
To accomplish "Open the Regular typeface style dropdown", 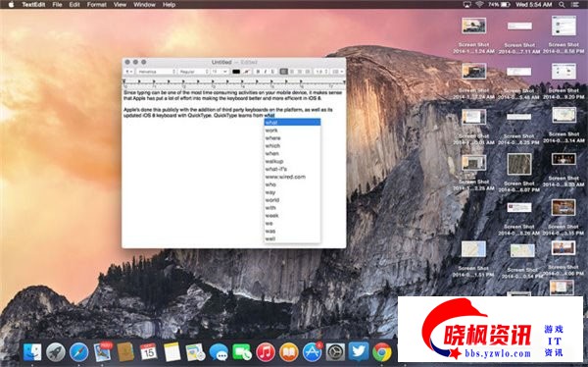I will tap(193, 72).
